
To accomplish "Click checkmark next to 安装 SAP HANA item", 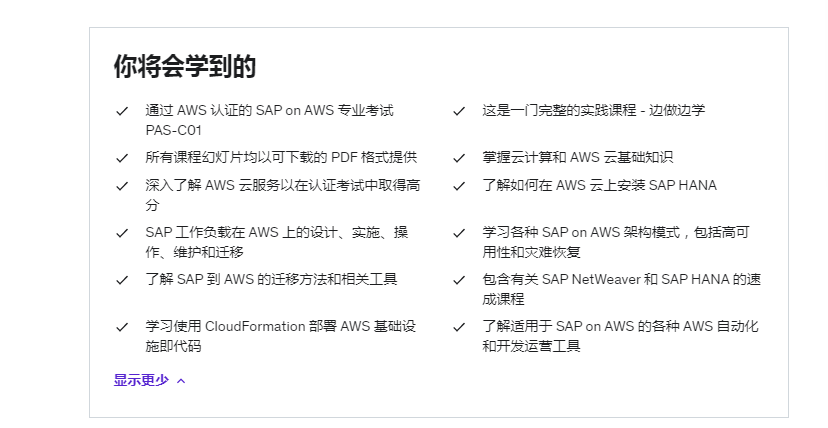I will [459, 186].
